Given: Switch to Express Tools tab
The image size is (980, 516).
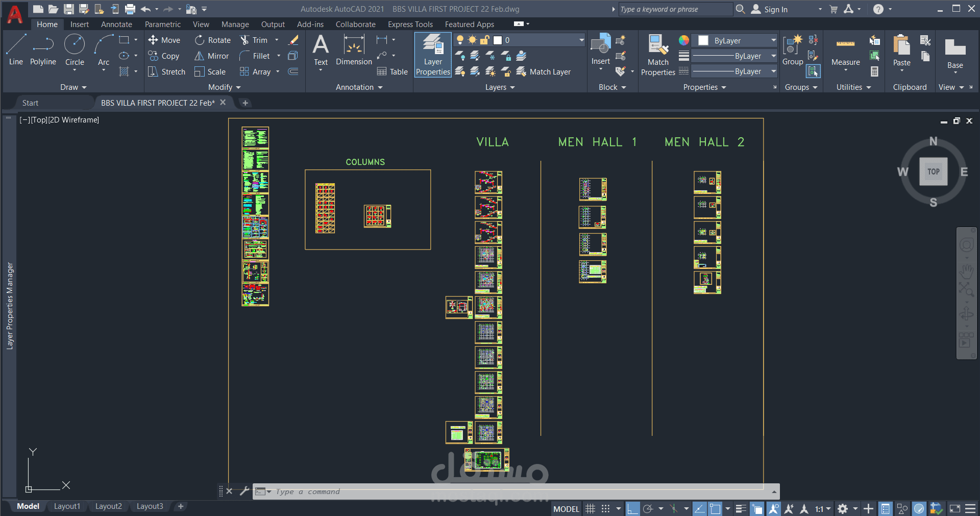Looking at the screenshot, I should click(x=410, y=24).
